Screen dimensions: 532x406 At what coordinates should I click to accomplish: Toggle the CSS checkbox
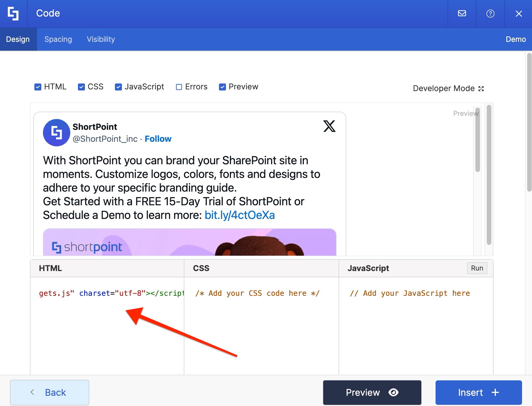pyautogui.click(x=81, y=87)
